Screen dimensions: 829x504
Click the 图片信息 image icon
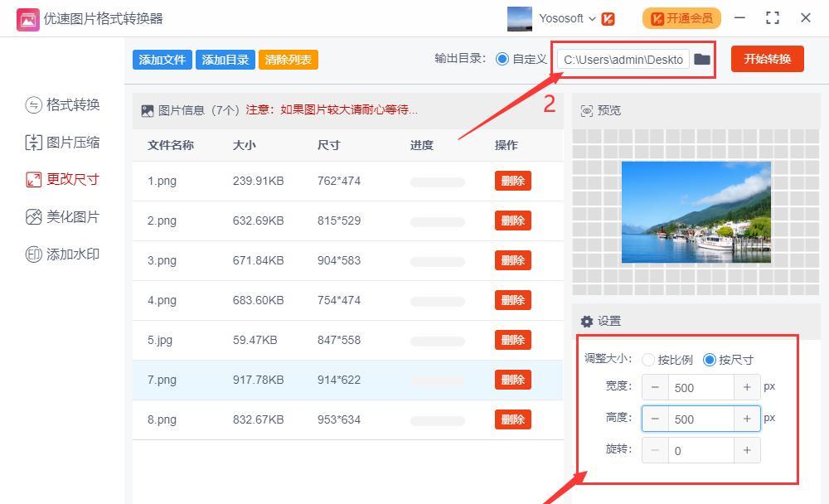pyautogui.click(x=148, y=110)
